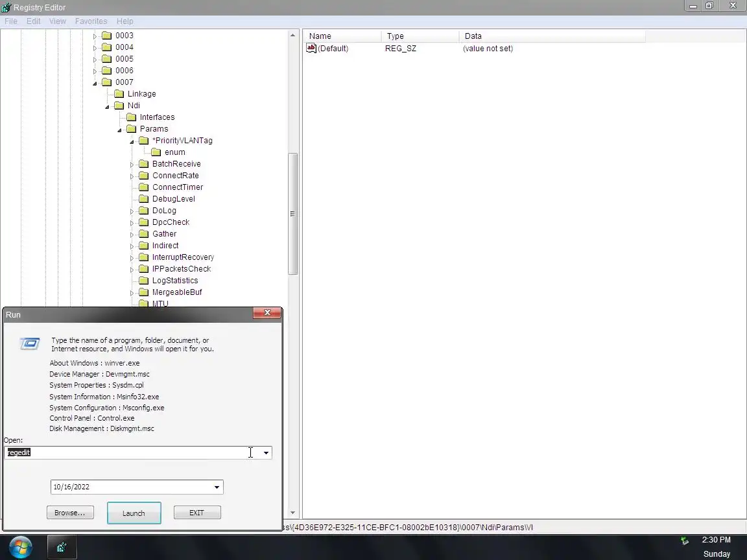Open the Run command history dropdown
Screen dimensions: 747x560
[x=266, y=453]
